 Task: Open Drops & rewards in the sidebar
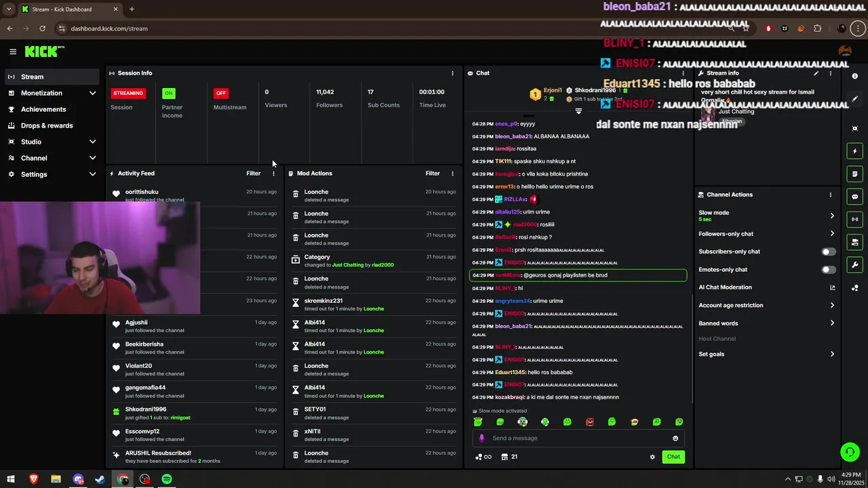tap(52, 125)
